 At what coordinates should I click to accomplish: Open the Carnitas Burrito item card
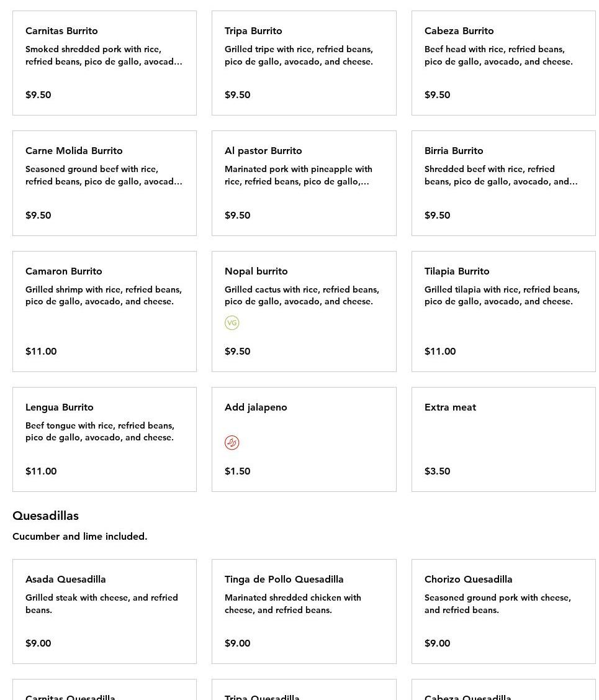(104, 63)
